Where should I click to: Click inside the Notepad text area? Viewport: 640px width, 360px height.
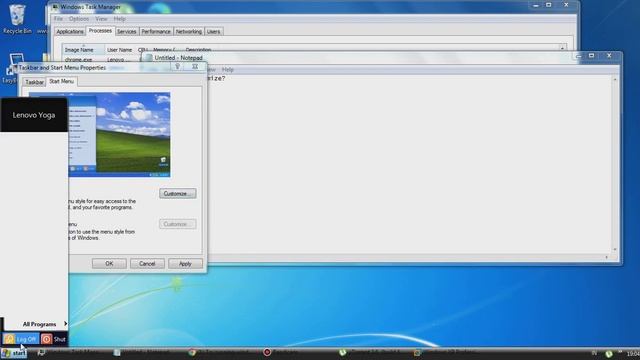pos(408,163)
